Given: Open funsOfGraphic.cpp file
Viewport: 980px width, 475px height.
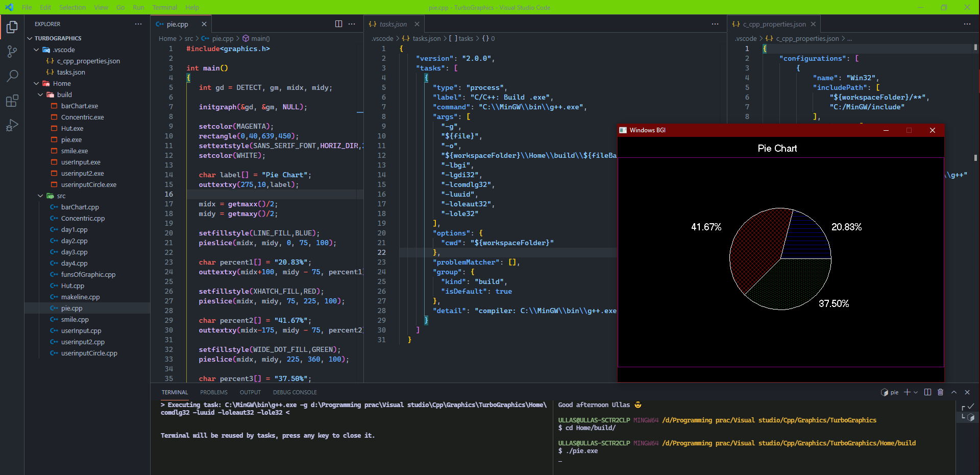Looking at the screenshot, I should 88,274.
